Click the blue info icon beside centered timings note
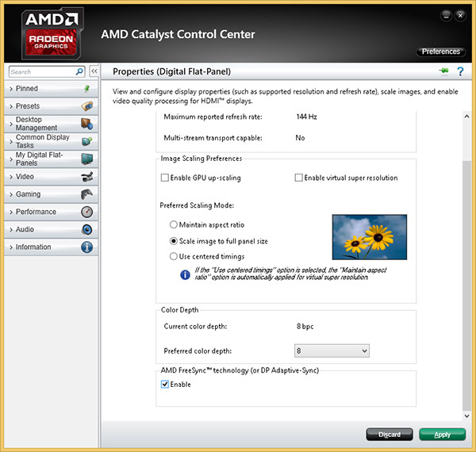This screenshot has height=452, width=476. coord(185,275)
